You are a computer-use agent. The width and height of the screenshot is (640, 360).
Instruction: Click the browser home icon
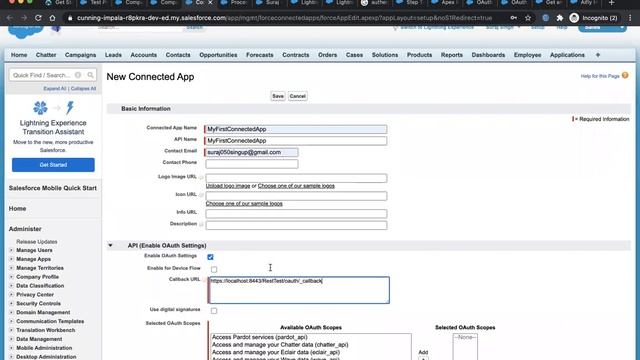52,18
